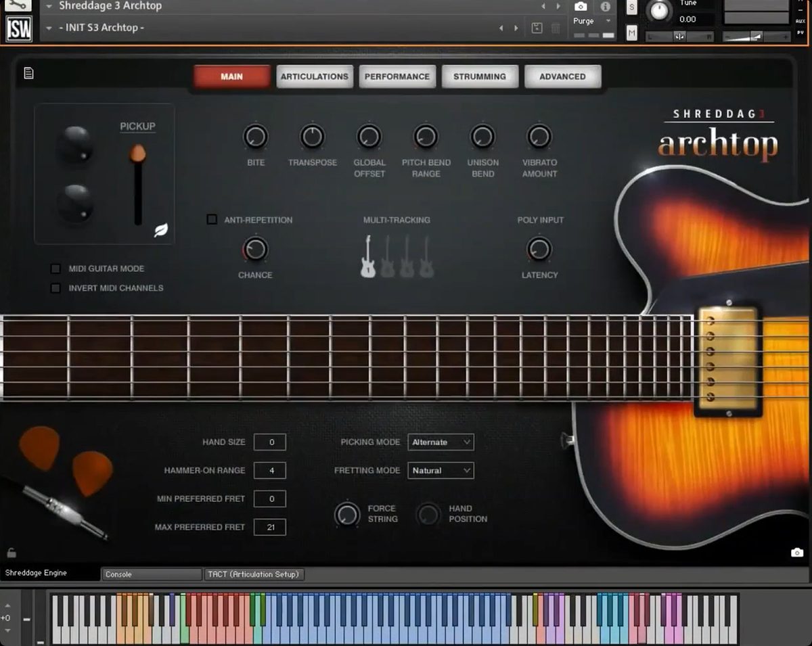
Task: Select the Shreddage Engine script tab
Action: tap(50, 573)
